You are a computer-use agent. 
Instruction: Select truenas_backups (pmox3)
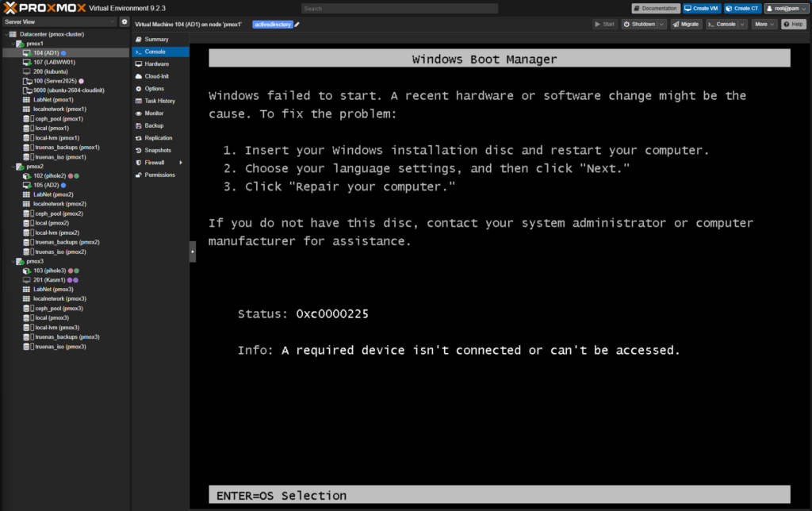pyautogui.click(x=66, y=337)
